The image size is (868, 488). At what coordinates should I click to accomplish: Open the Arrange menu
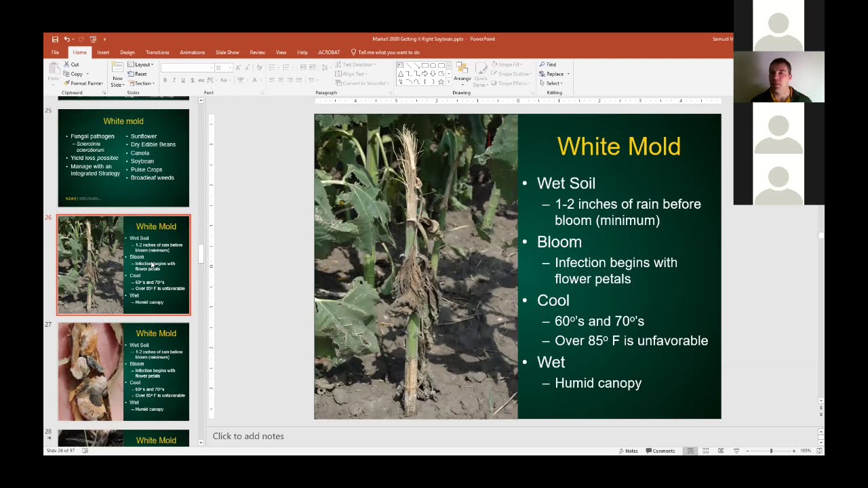pyautogui.click(x=462, y=74)
